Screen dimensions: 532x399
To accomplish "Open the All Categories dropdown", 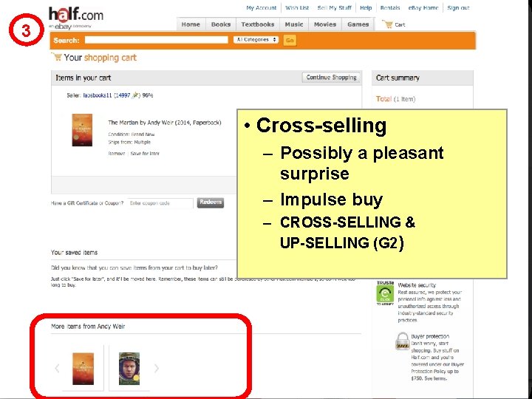I will click(256, 40).
